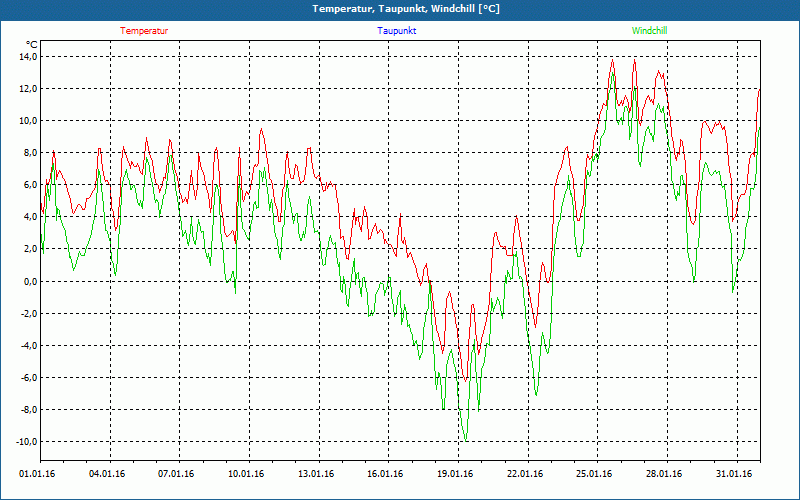
Task: Click the 22.01.16 date label
Action: [526, 474]
